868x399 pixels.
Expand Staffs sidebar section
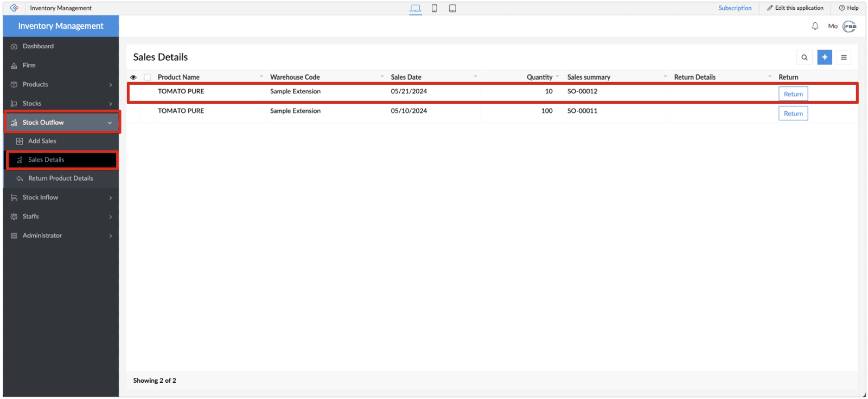pyautogui.click(x=61, y=216)
